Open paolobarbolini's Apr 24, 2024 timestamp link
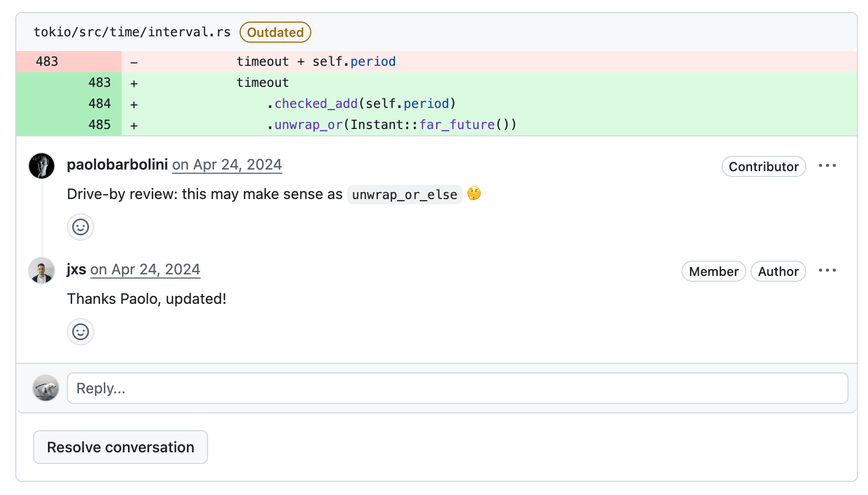The height and width of the screenshot is (495, 868). pos(227,165)
